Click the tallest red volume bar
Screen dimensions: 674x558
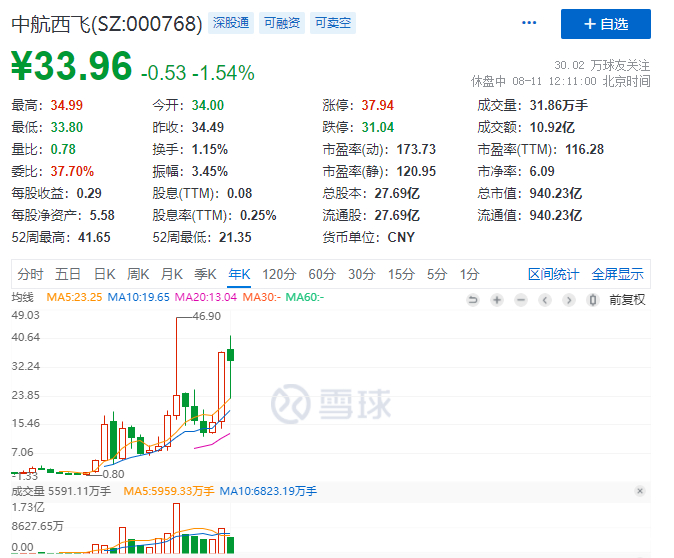pyautogui.click(x=176, y=528)
